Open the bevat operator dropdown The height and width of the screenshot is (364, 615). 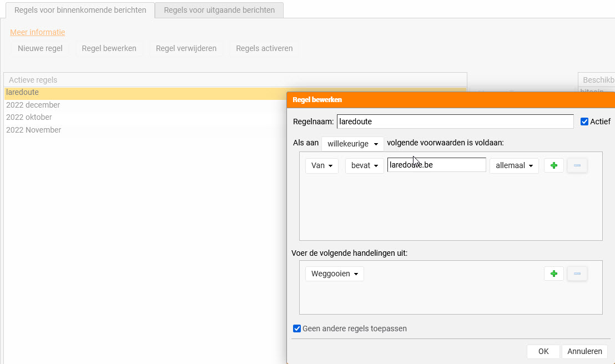pos(364,165)
